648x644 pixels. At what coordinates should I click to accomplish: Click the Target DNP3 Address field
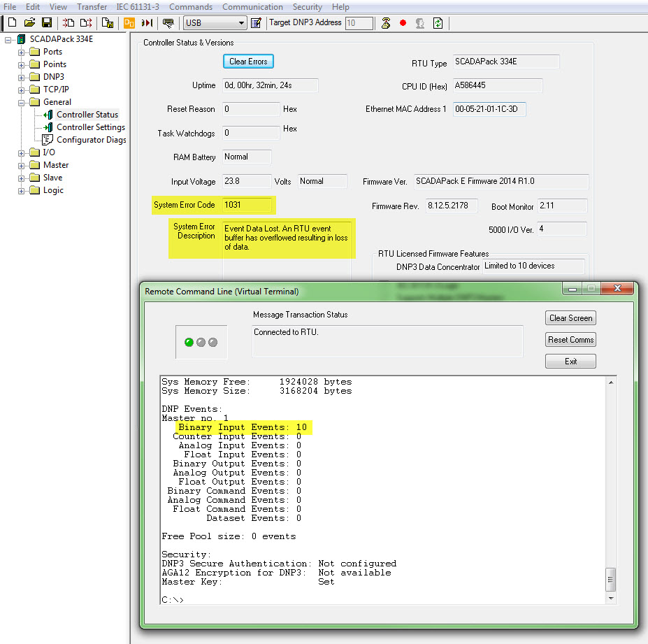point(359,23)
